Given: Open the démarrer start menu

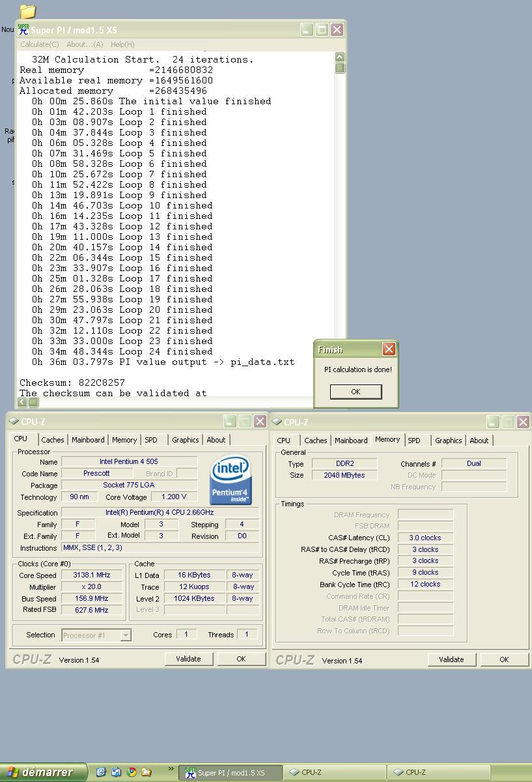Looking at the screenshot, I should pos(43,772).
